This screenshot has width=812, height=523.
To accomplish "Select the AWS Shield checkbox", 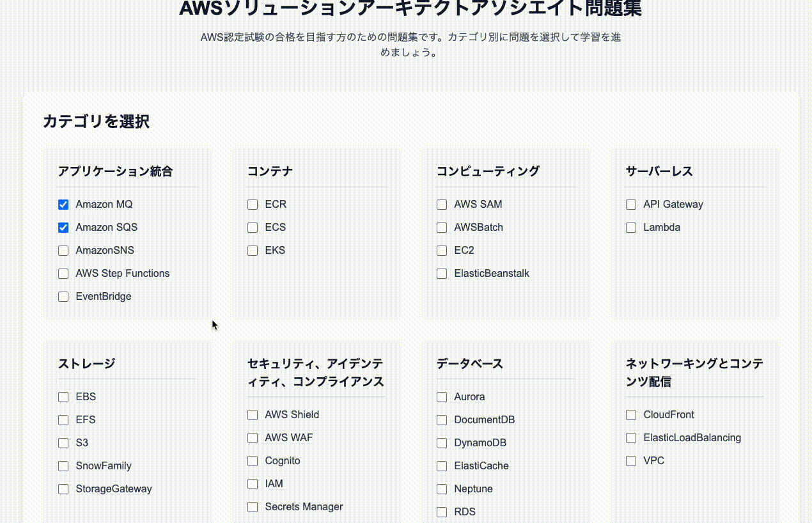I will pyautogui.click(x=253, y=415).
